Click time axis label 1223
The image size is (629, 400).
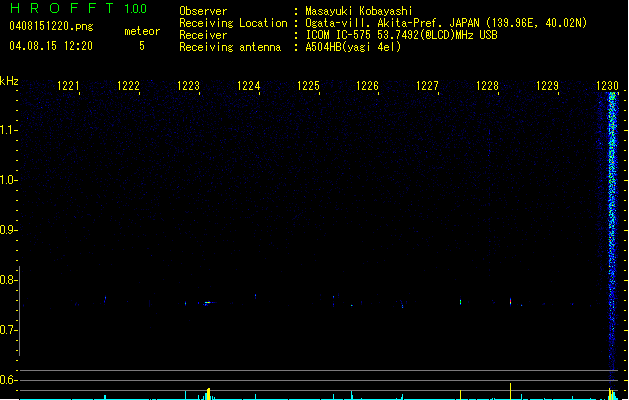(189, 86)
